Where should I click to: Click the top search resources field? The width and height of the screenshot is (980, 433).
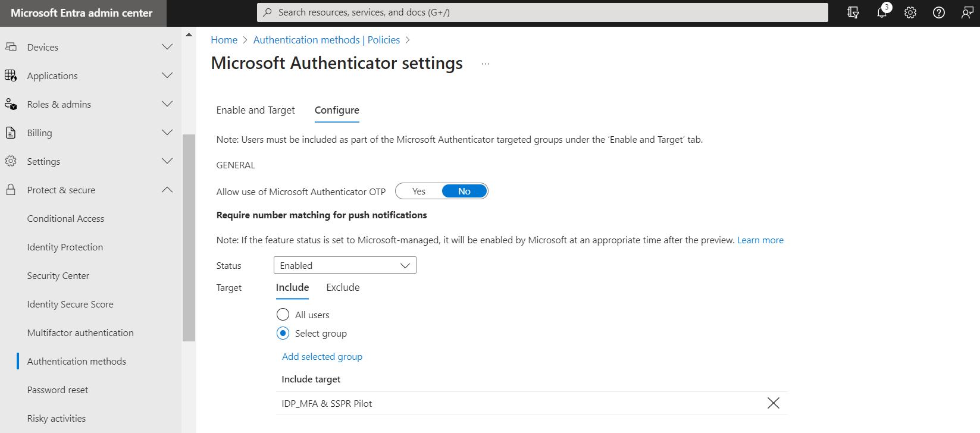(543, 12)
